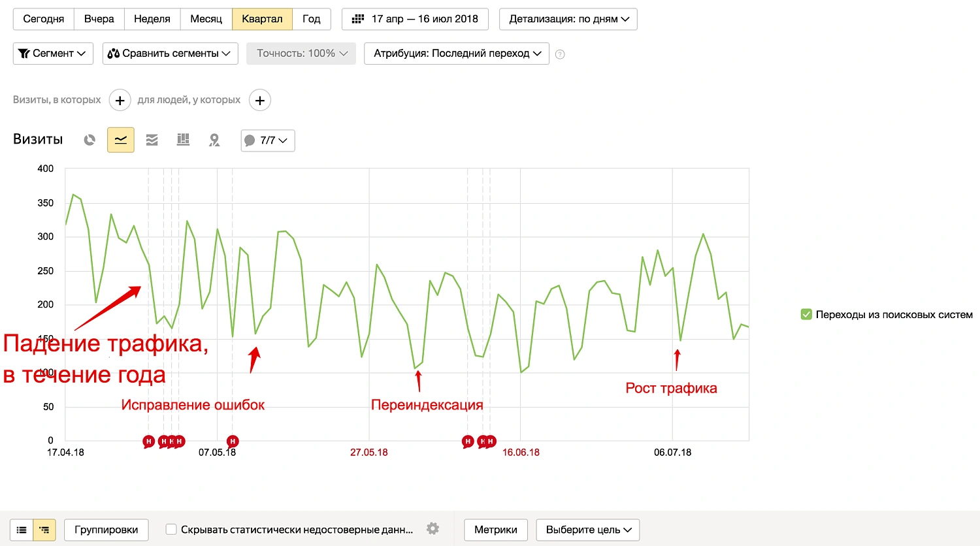Click the annotation marker near 07.05.18
The height and width of the screenshot is (546, 980).
pyautogui.click(x=232, y=442)
